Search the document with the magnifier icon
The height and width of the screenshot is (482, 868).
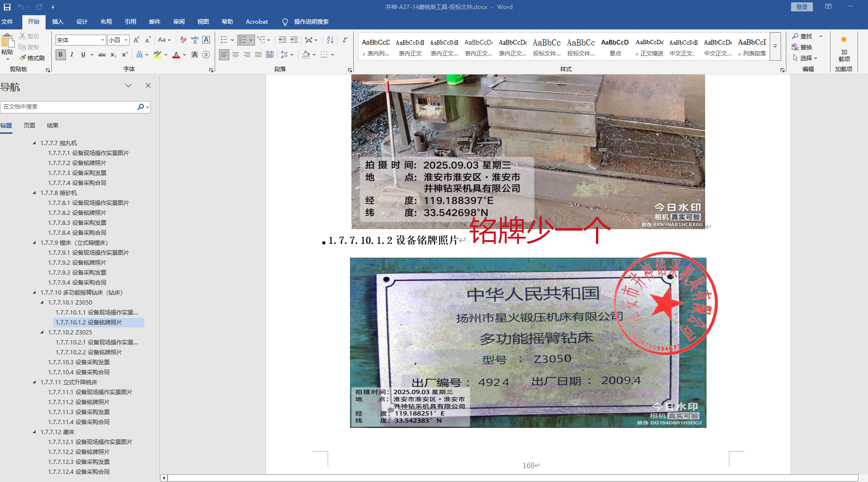pos(141,107)
